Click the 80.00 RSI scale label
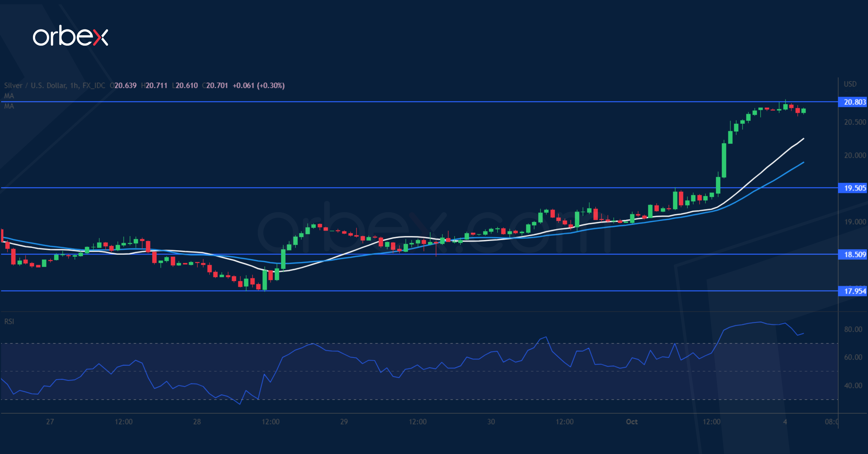The width and height of the screenshot is (868, 454). click(x=853, y=329)
